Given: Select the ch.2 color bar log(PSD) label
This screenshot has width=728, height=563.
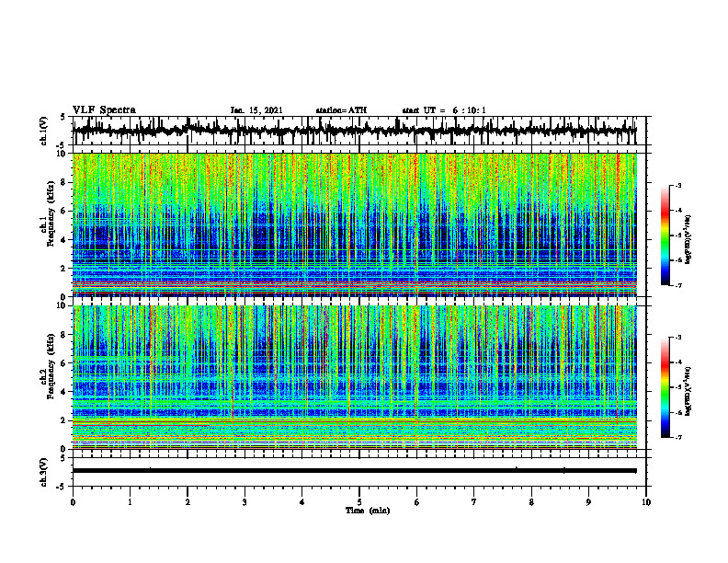Looking at the screenshot, I should point(688,391).
